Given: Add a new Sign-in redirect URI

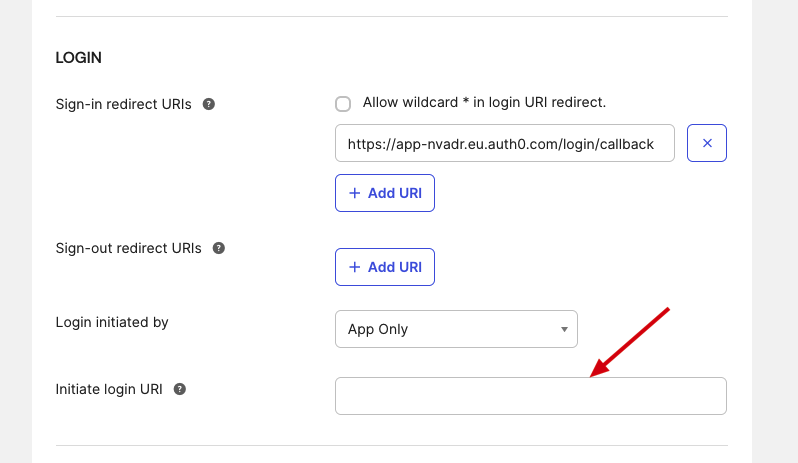Looking at the screenshot, I should [385, 193].
